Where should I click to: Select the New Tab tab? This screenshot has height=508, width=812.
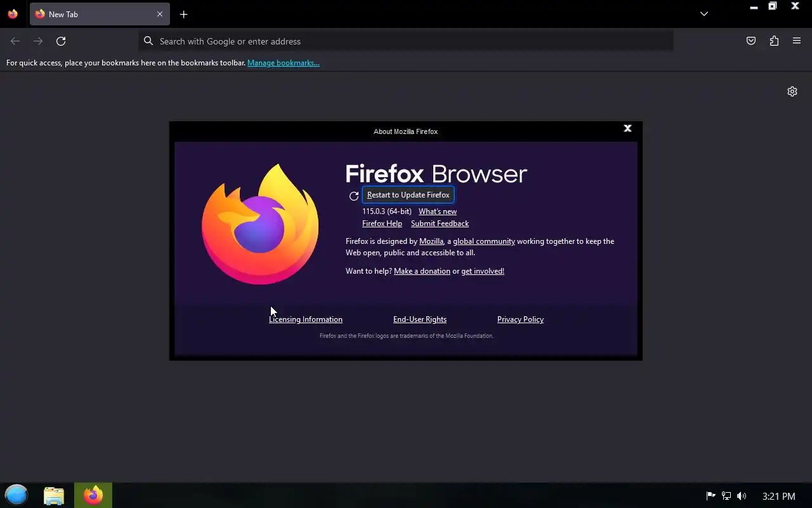pyautogui.click(x=100, y=14)
